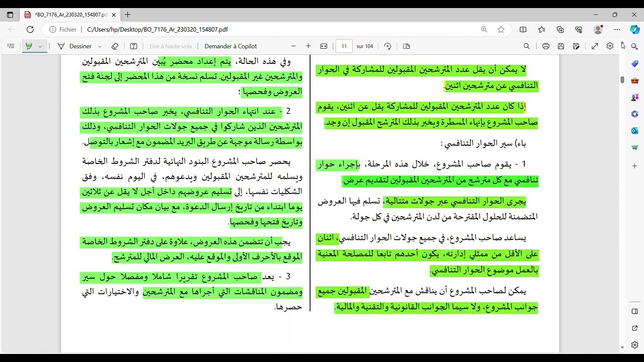Click the vertical scrollbar thumb
Image resolution: width=644 pixels, height=362 pixels.
click(622, 80)
